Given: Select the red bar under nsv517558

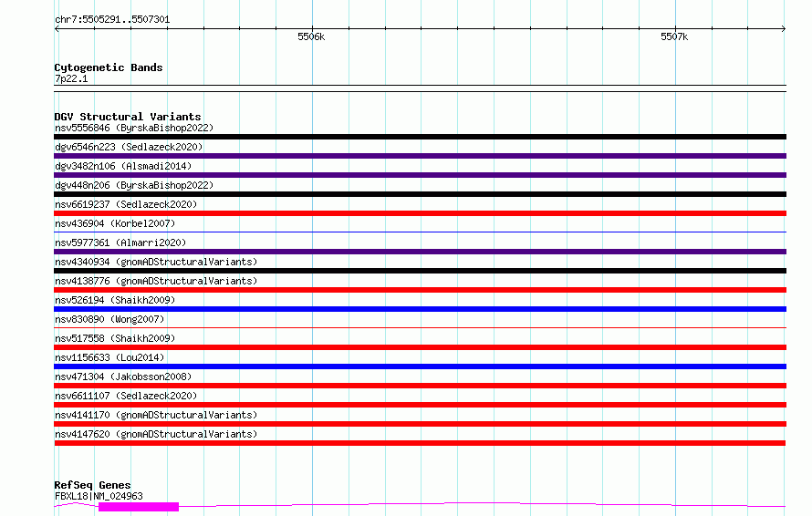Looking at the screenshot, I should 420,347.
